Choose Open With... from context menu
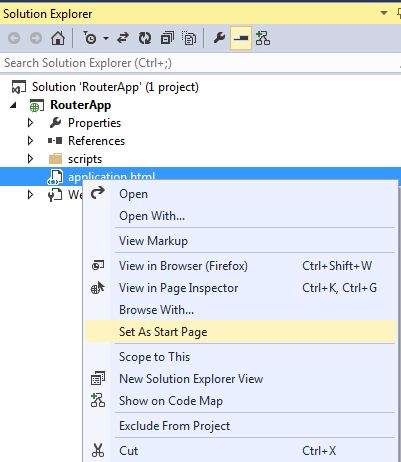This screenshot has width=401, height=462. coord(240,216)
